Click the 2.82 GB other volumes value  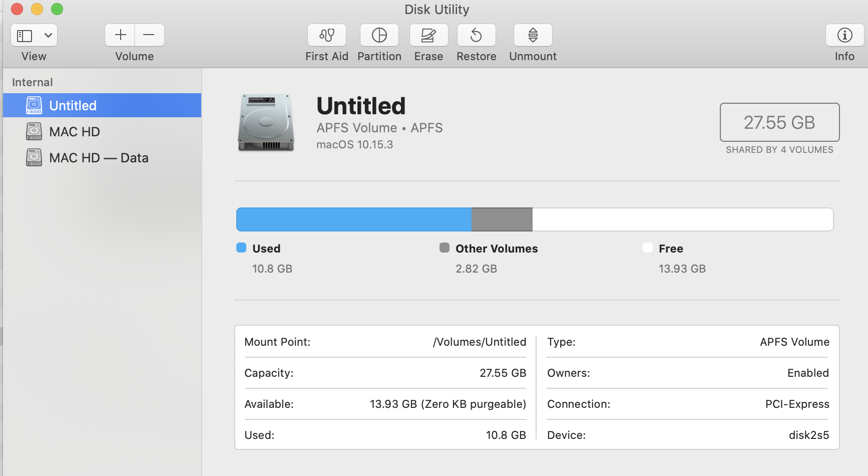click(476, 269)
